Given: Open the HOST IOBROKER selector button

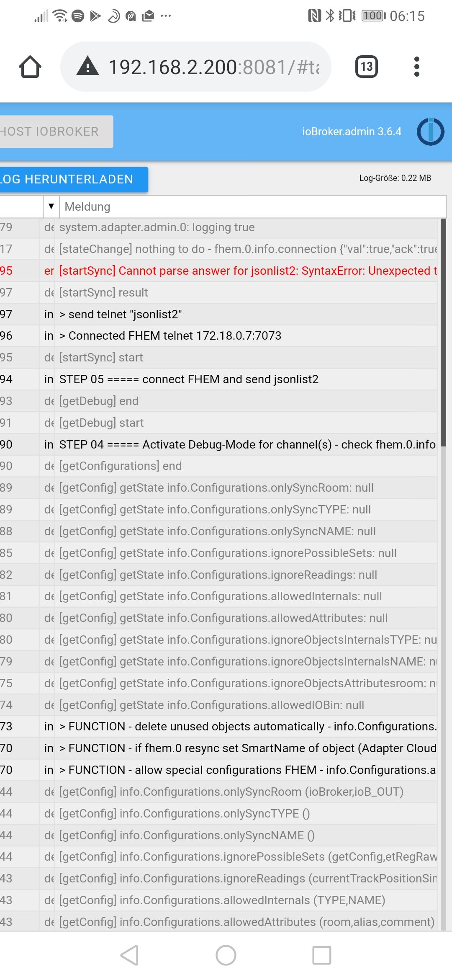Looking at the screenshot, I should pyautogui.click(x=56, y=132).
